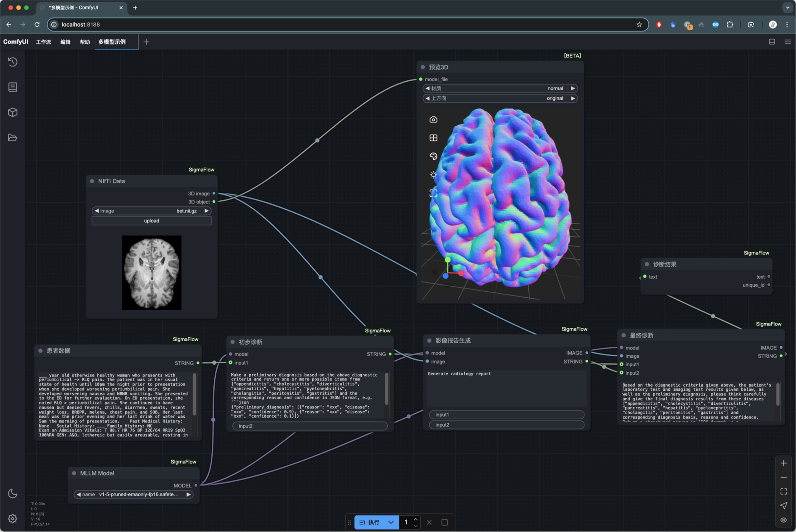Open background color palette in 3D preview
796x532 pixels.
[433, 156]
